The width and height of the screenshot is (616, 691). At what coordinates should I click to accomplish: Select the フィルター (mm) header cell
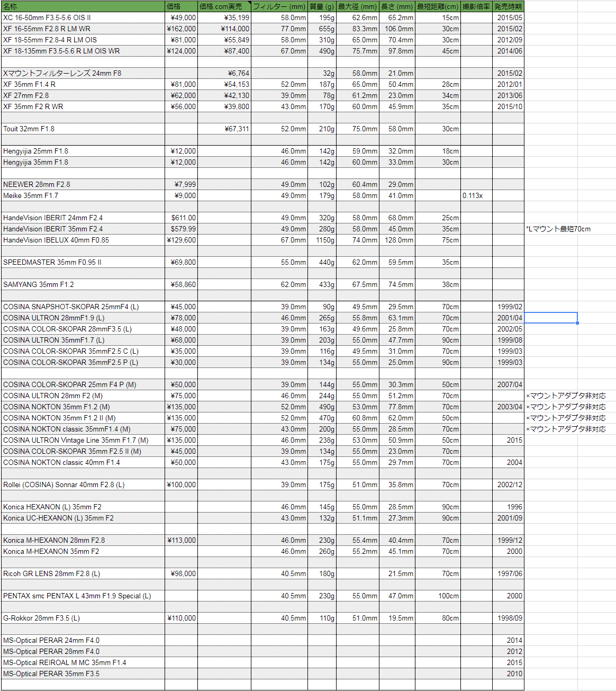279,6
